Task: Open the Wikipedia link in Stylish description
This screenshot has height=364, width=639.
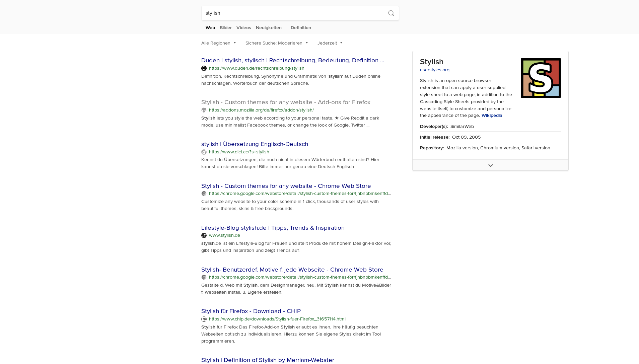Action: [492, 116]
